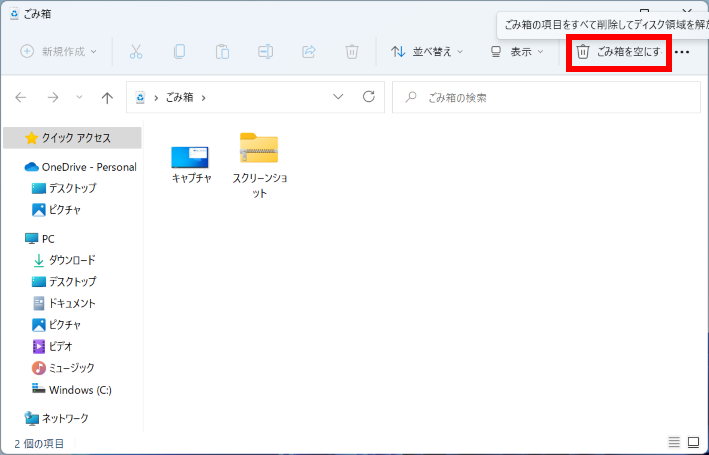Select クイック アクセス in navigation pane

(72, 138)
